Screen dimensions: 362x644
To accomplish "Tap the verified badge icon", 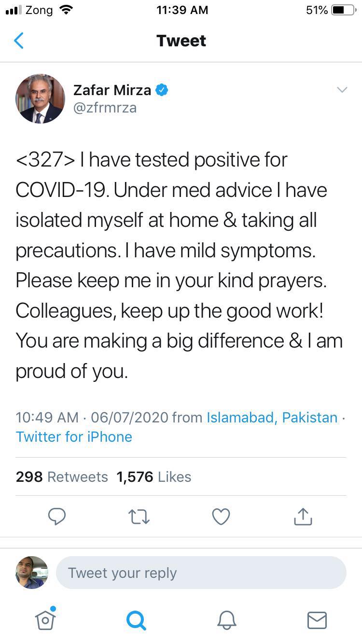I will tap(161, 90).
